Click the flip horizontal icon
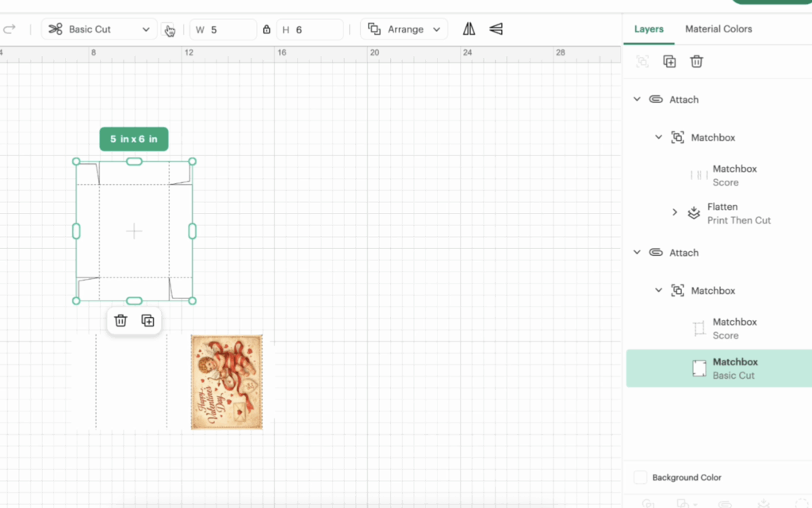The height and width of the screenshot is (508, 812). coord(469,29)
